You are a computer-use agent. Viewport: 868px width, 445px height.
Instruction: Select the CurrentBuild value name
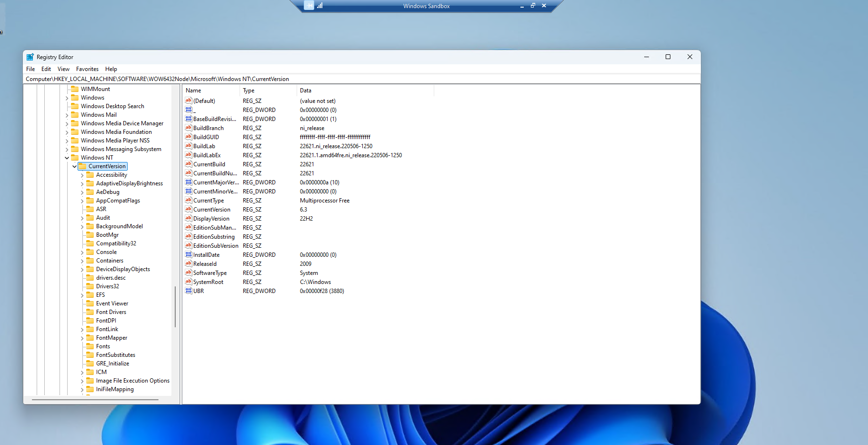point(209,164)
